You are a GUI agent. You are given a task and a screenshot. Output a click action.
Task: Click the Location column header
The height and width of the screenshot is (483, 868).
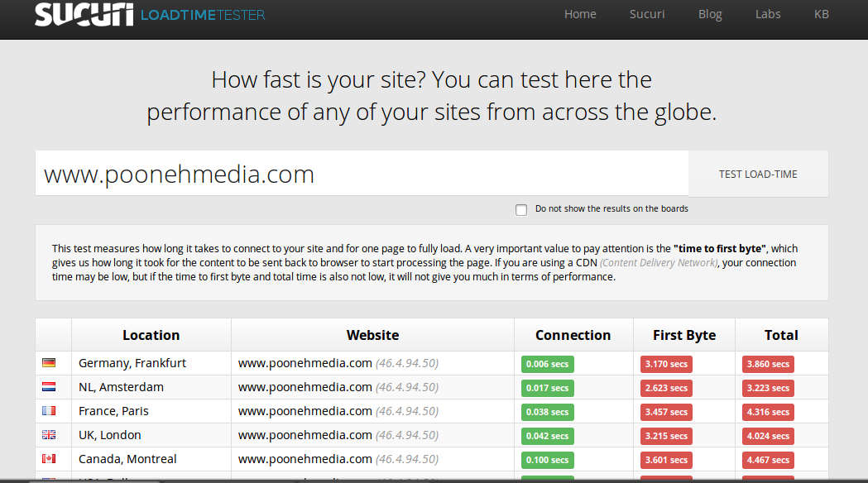151,335
